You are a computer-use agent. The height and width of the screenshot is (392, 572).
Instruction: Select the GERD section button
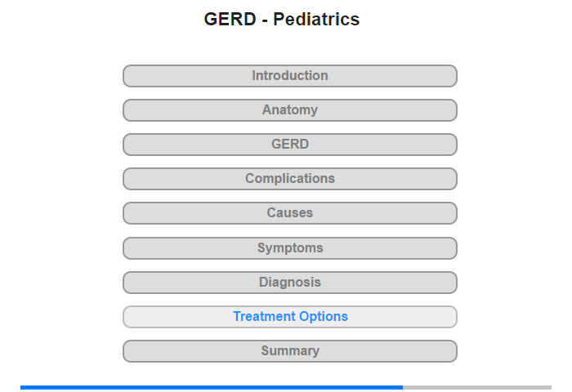click(289, 145)
